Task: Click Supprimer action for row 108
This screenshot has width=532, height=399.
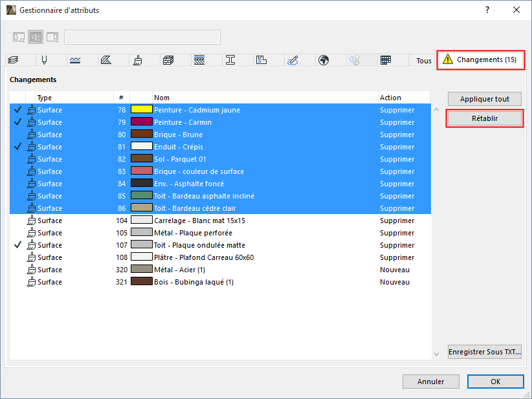Action: tap(397, 257)
